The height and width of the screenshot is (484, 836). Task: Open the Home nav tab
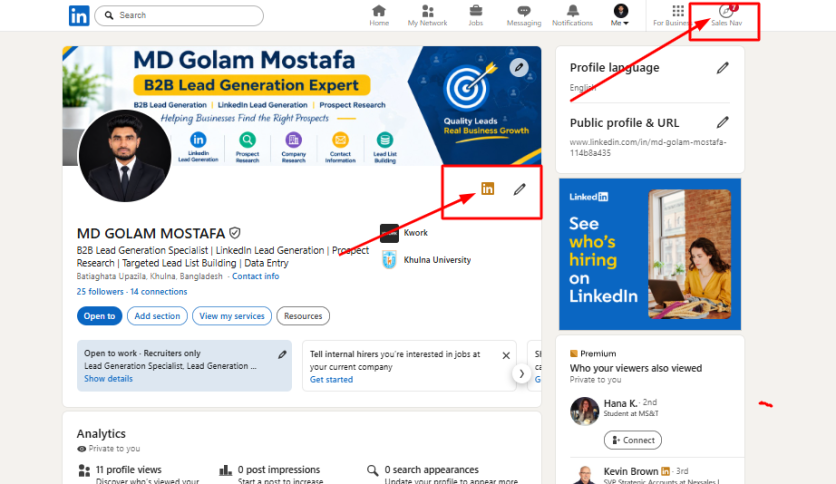coord(379,15)
